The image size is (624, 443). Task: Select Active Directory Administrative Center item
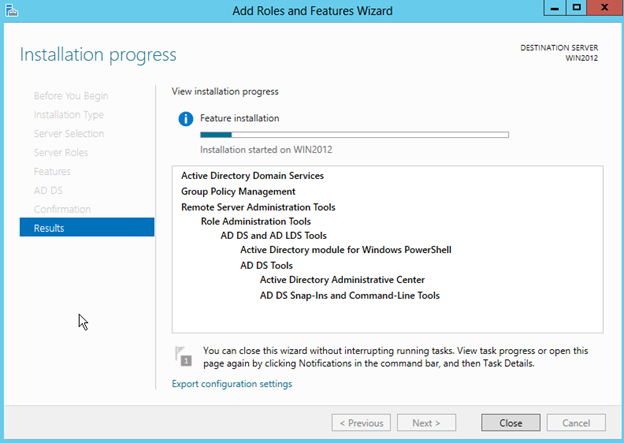(342, 280)
